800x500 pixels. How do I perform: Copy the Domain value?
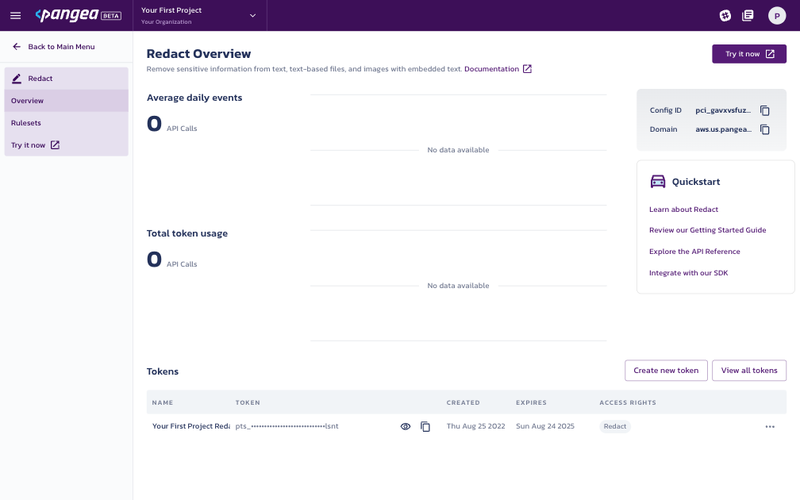coord(765,130)
